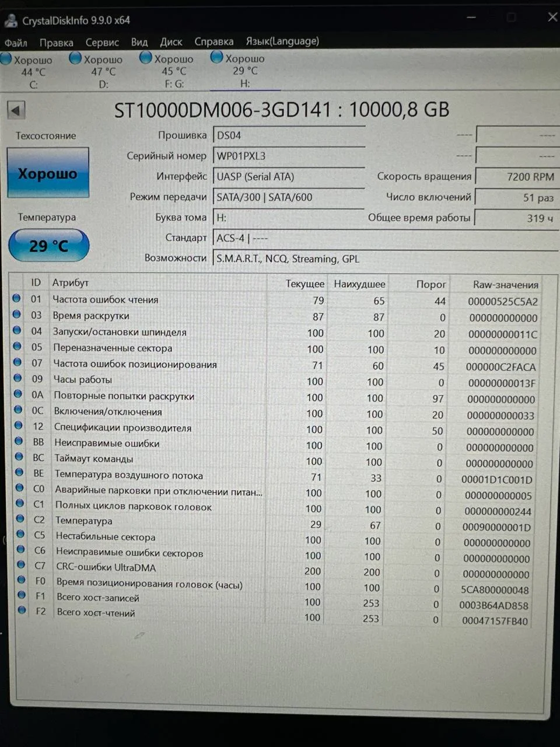Click status dot for attribute C7

[x=22, y=564]
